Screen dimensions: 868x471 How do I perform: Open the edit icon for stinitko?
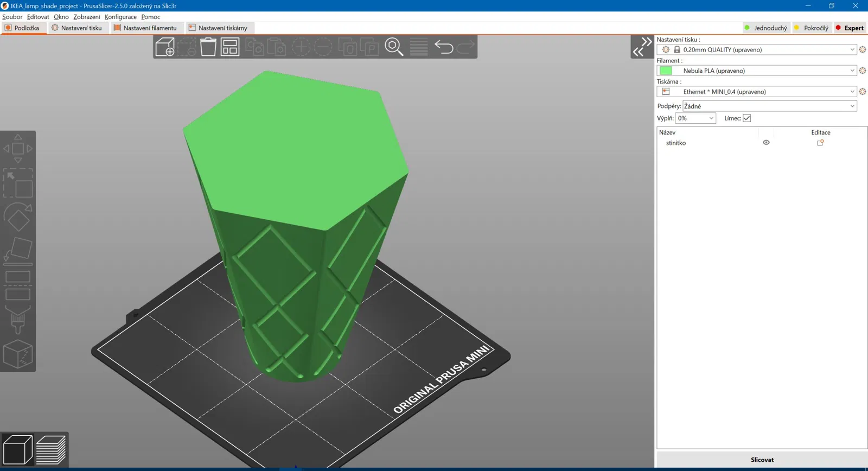[x=820, y=143]
